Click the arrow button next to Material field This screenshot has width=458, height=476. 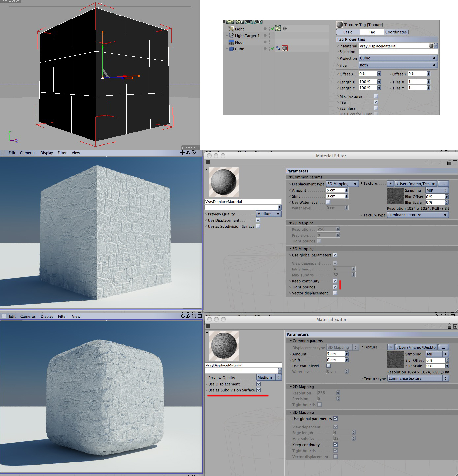(436, 46)
